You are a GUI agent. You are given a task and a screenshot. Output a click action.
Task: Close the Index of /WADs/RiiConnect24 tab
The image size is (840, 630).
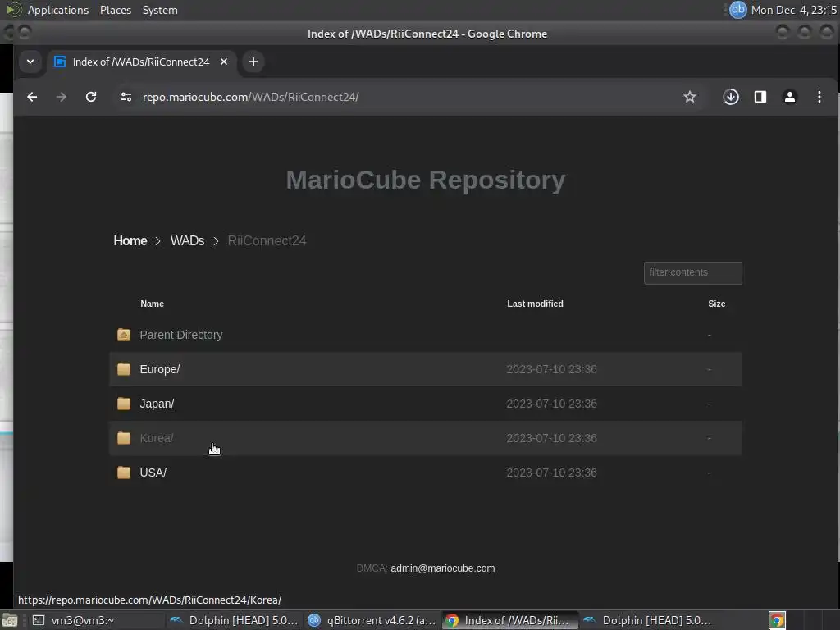(224, 62)
